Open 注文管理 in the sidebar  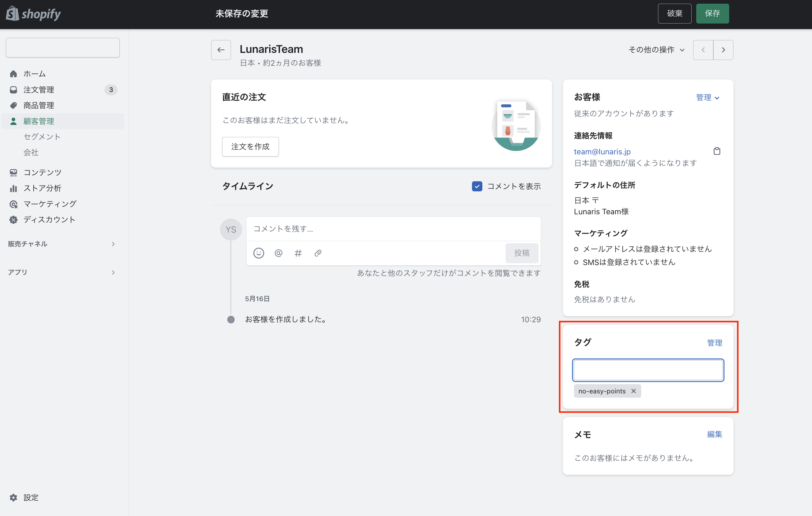(x=39, y=90)
